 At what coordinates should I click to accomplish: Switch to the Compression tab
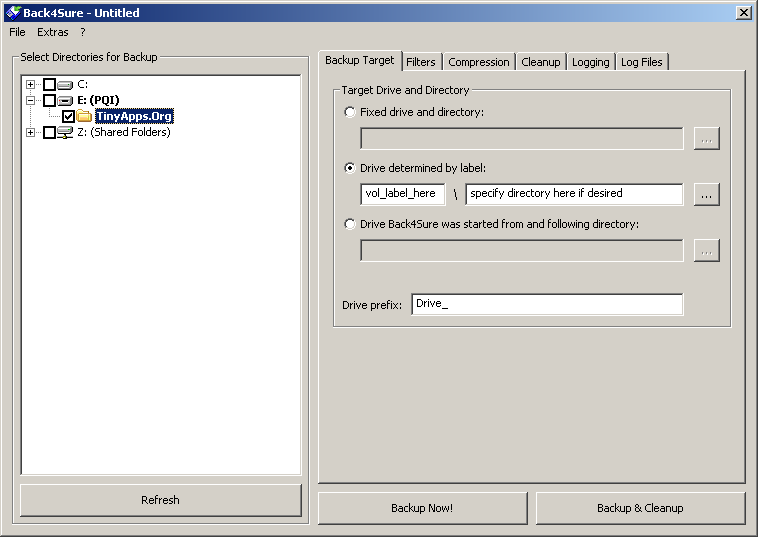point(478,62)
